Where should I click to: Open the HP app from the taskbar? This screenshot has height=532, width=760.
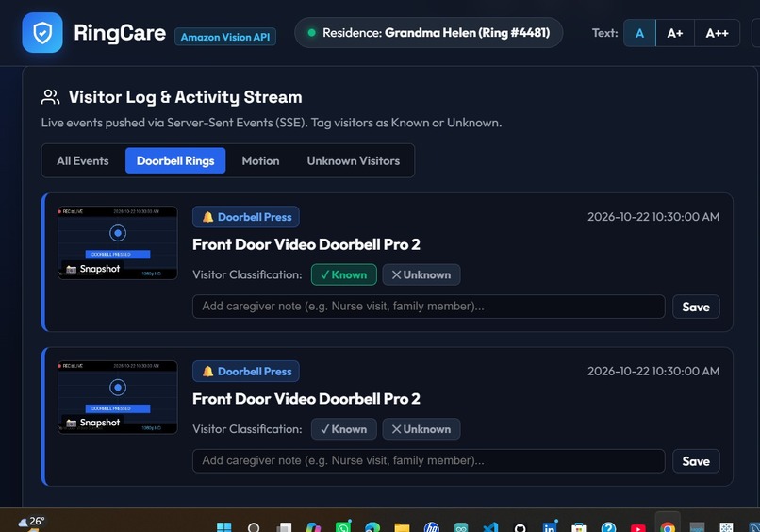coord(431,527)
